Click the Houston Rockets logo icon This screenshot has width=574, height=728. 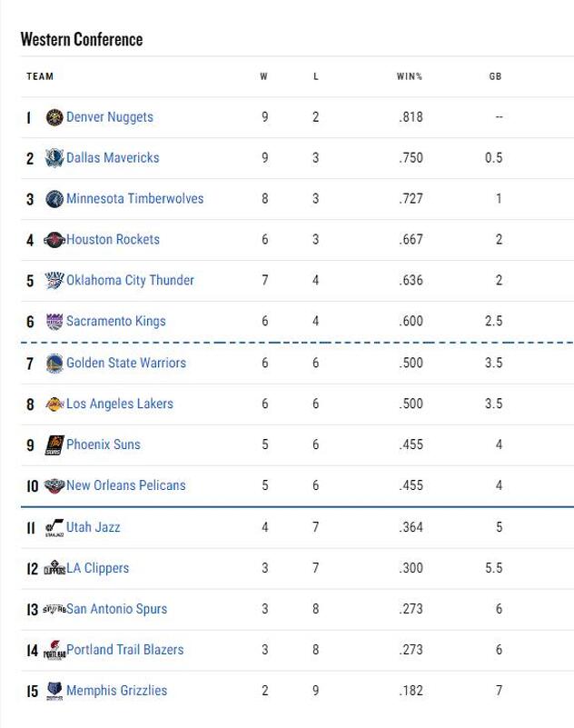pyautogui.click(x=54, y=240)
